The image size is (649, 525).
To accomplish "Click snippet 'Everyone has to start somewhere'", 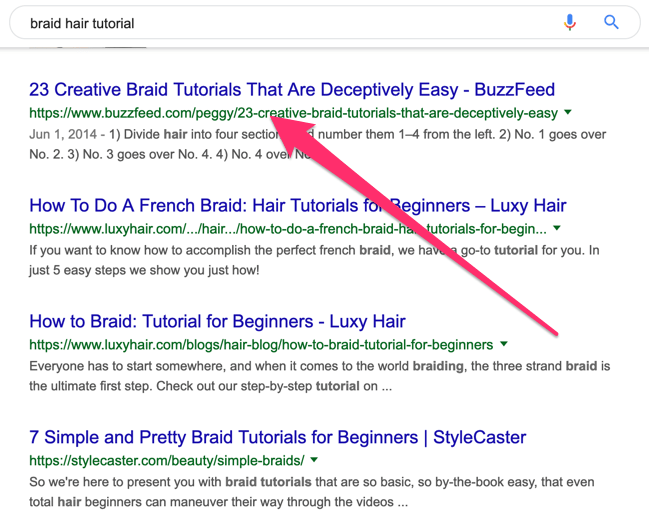I will tap(127, 366).
